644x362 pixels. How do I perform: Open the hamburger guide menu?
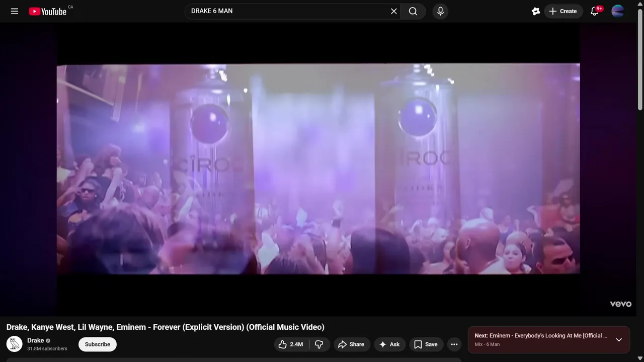coord(15,11)
